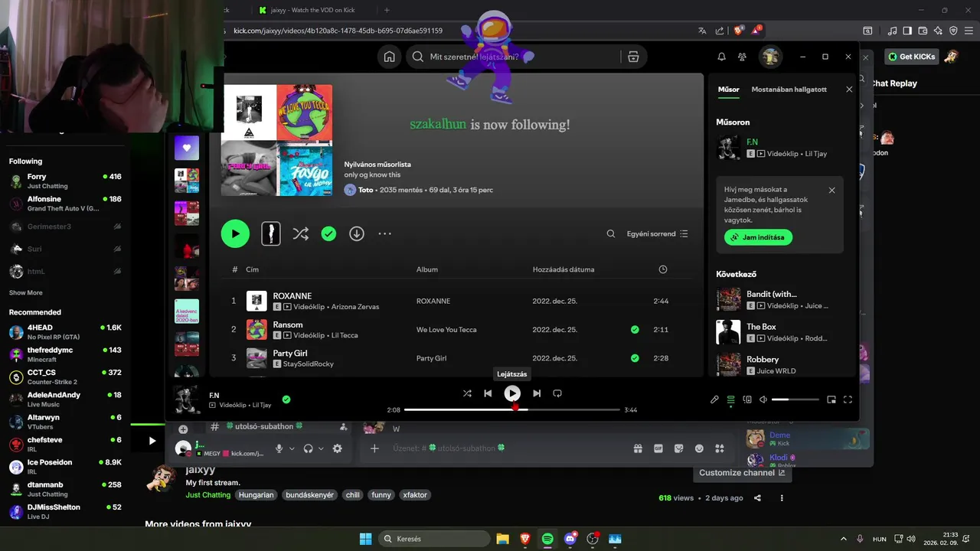The image size is (980, 551).
Task: Select Robbery in the queue
Action: 781,365
